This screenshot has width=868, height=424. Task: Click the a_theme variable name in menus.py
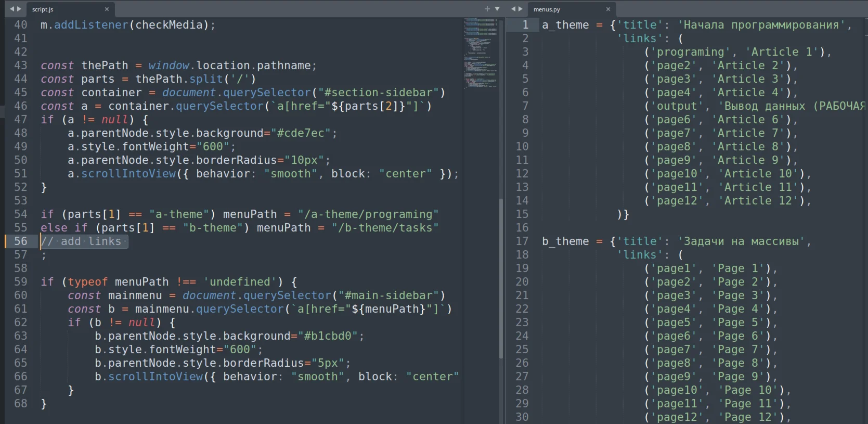[565, 25]
